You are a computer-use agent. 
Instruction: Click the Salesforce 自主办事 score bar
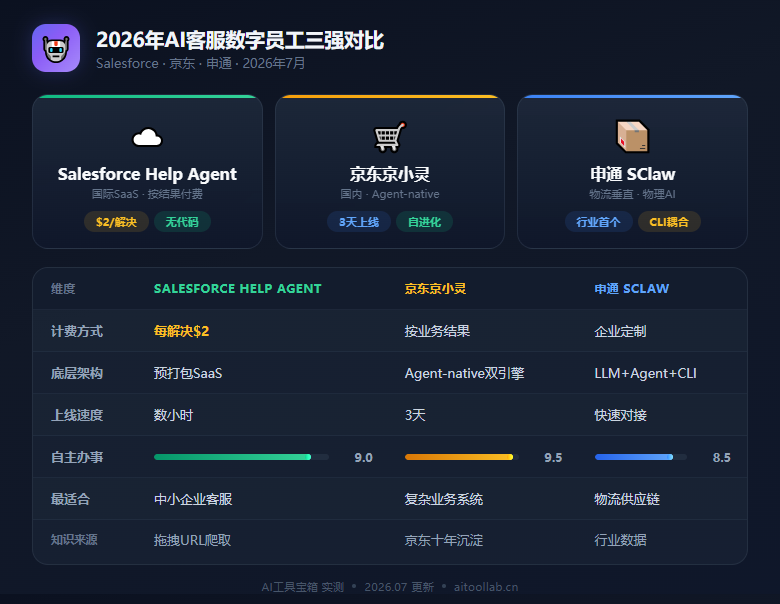[241, 457]
